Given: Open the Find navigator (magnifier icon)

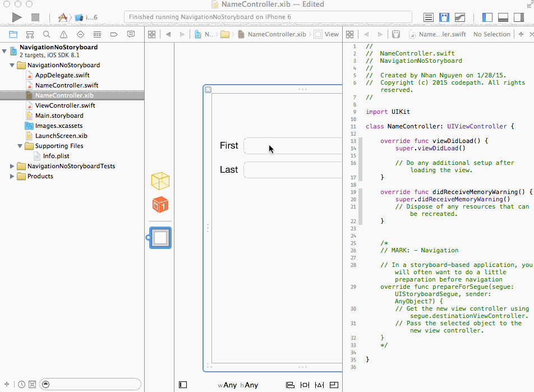Looking at the screenshot, I should point(47,35).
